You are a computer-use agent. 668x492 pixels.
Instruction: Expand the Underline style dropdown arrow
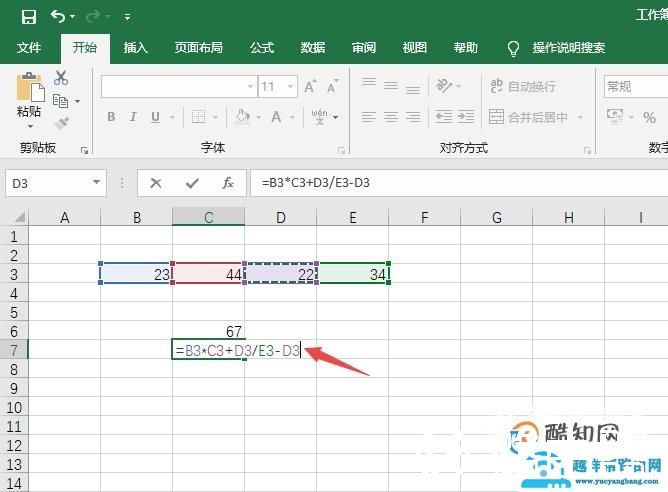(x=173, y=117)
